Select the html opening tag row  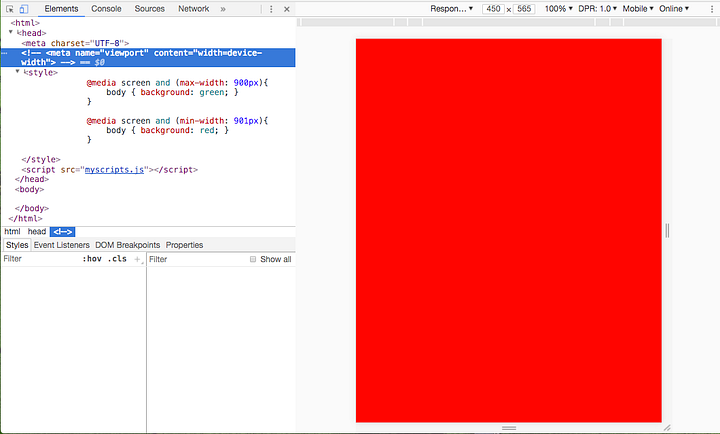25,23
